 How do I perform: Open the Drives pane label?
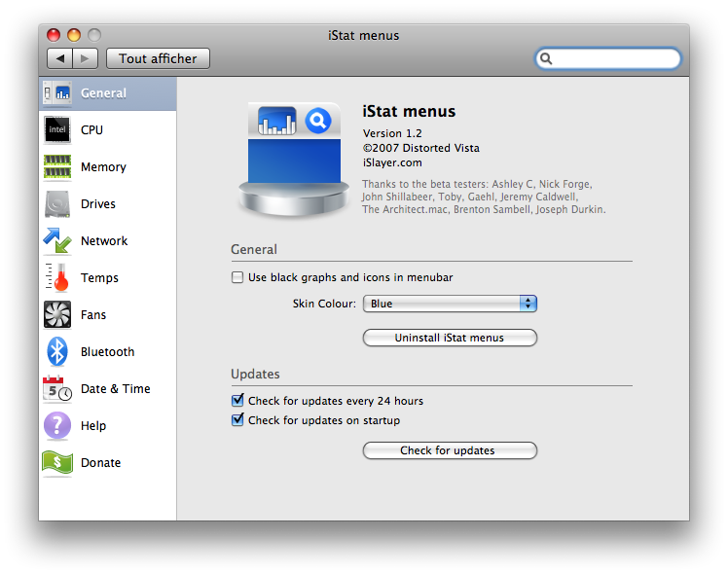(x=98, y=203)
